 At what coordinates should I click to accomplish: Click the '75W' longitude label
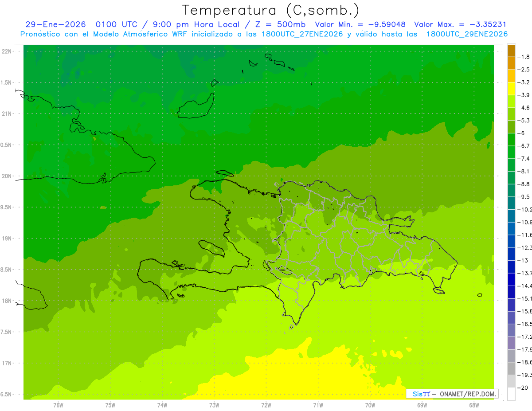click(x=110, y=405)
